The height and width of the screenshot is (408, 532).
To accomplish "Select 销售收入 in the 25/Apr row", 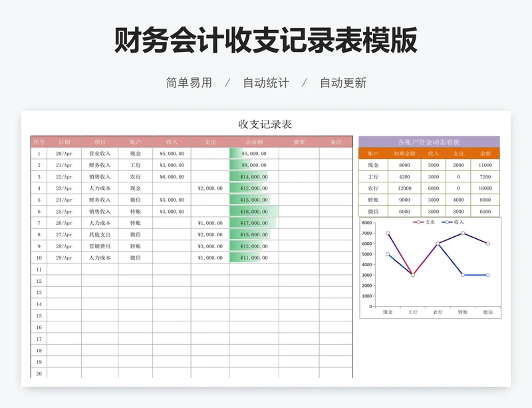I will (100, 211).
